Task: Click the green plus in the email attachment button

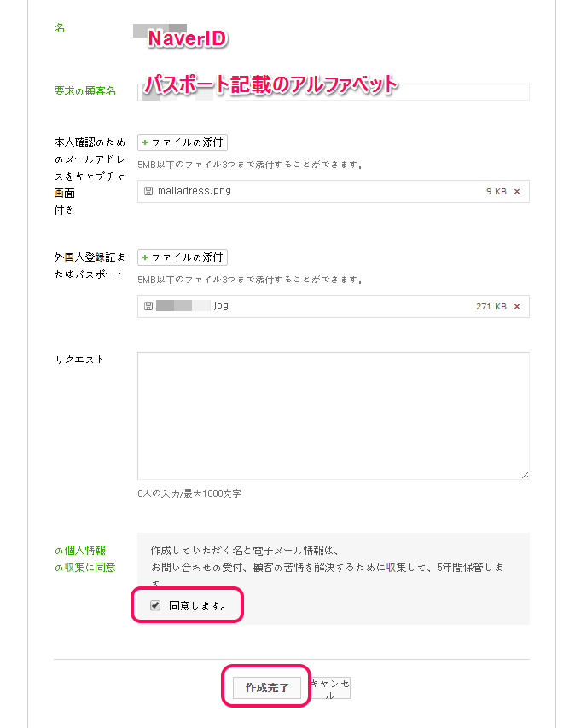Action: pyautogui.click(x=145, y=142)
